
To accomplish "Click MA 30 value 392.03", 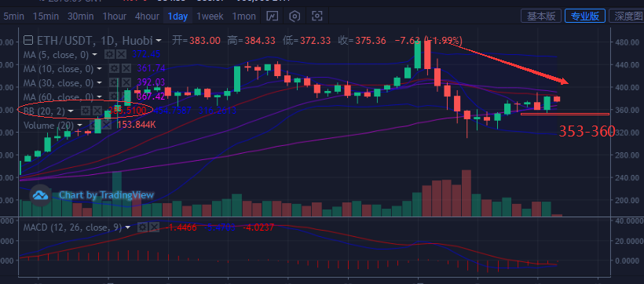I will [x=151, y=83].
